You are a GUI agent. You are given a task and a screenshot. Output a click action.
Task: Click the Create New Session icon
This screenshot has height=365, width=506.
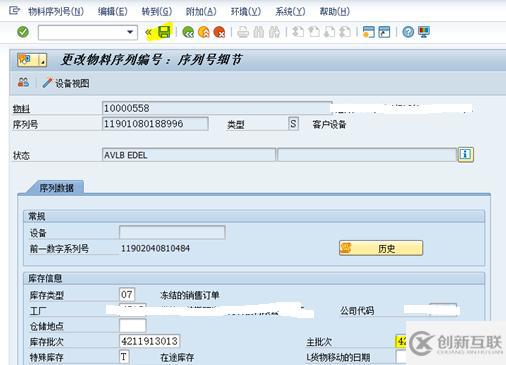coord(368,32)
